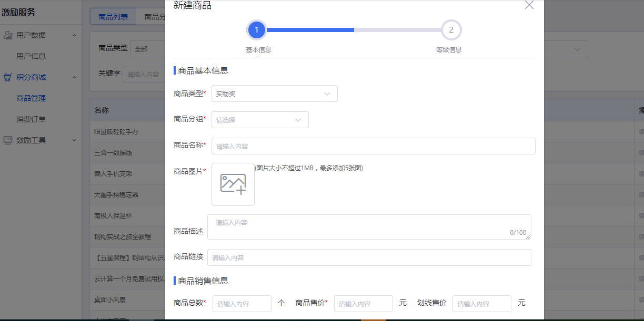Viewport: 644px width, 321px height.
Task: Open 消费订单 in the sidebar
Action: [31, 119]
